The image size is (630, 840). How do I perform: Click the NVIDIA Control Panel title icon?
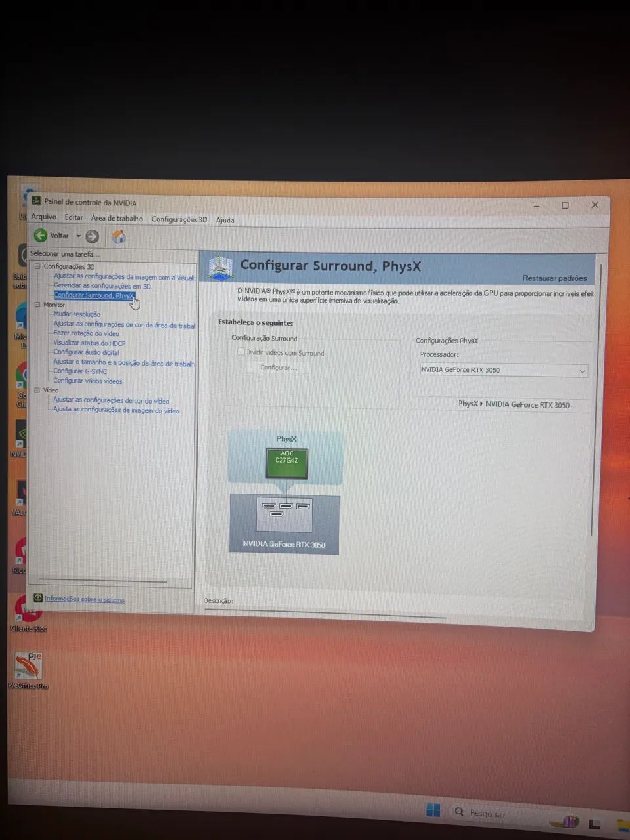37,201
